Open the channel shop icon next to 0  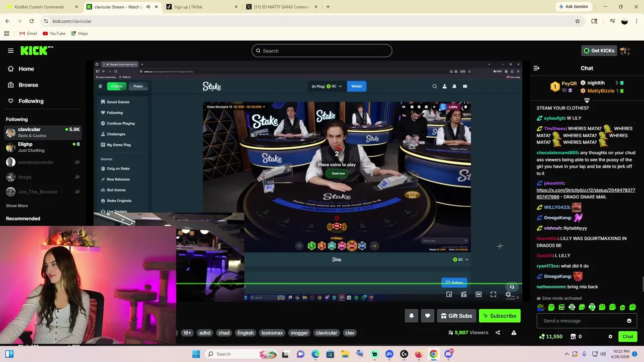click(x=574, y=336)
